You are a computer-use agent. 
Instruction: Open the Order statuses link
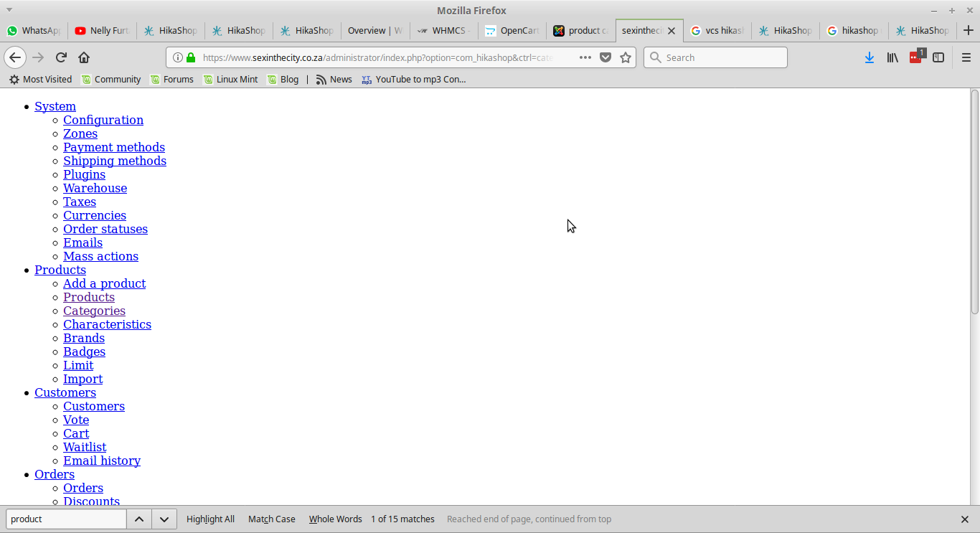(105, 229)
